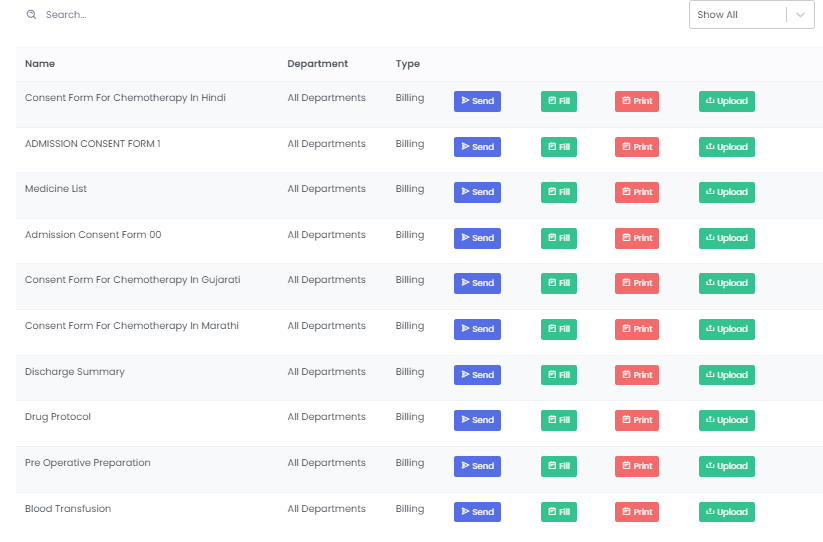
Task: Print the Pre Operative Preparation form
Action: click(637, 466)
